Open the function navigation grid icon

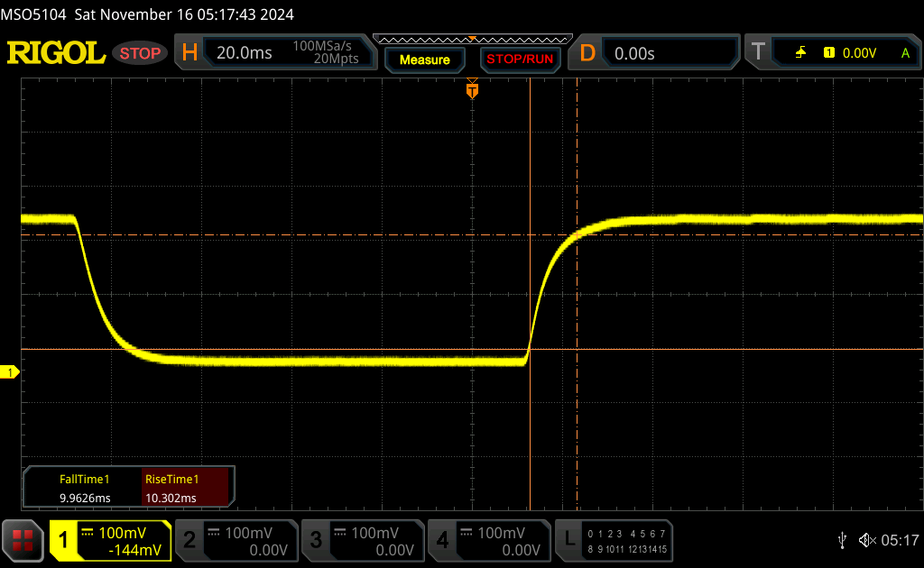[x=23, y=540]
